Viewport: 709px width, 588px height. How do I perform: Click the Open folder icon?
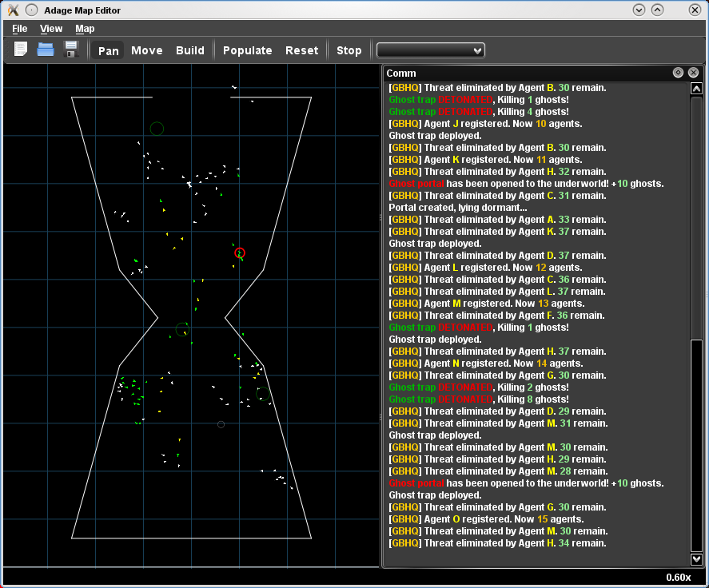click(46, 50)
